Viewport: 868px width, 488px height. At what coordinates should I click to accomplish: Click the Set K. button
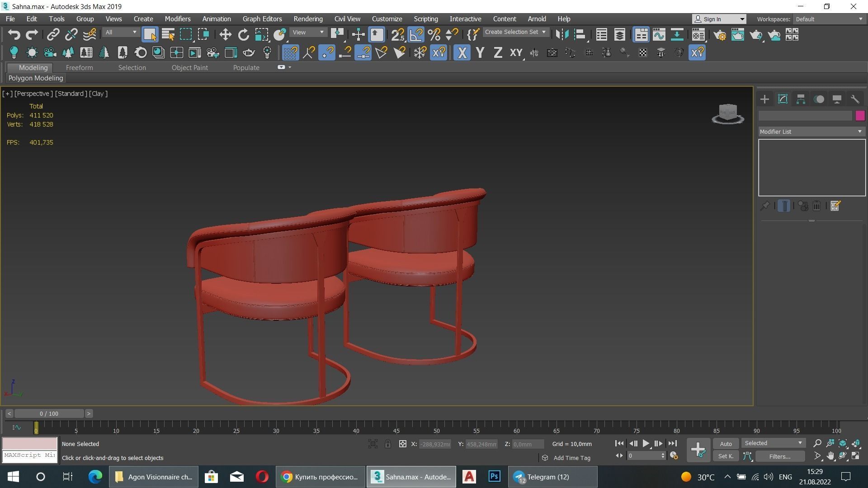pyautogui.click(x=726, y=456)
